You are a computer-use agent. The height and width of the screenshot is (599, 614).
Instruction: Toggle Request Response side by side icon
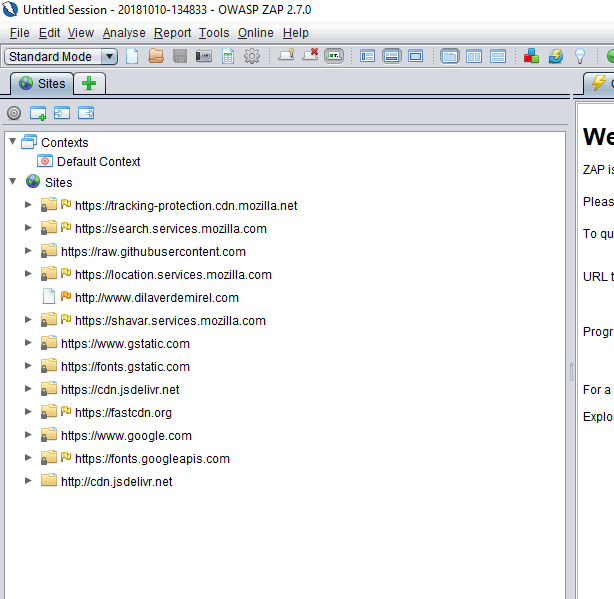tap(474, 56)
